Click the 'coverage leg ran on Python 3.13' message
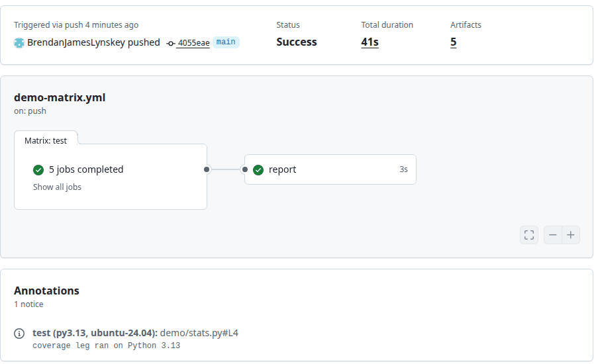This screenshot has height=364, width=596. click(107, 345)
